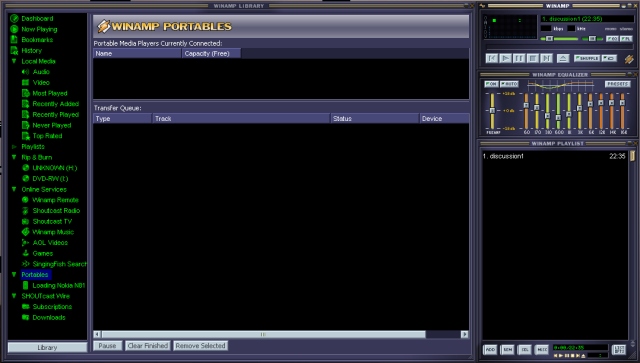Toggle equalizer AUTO mode
Viewport: 640px width, 363px height.
509,84
